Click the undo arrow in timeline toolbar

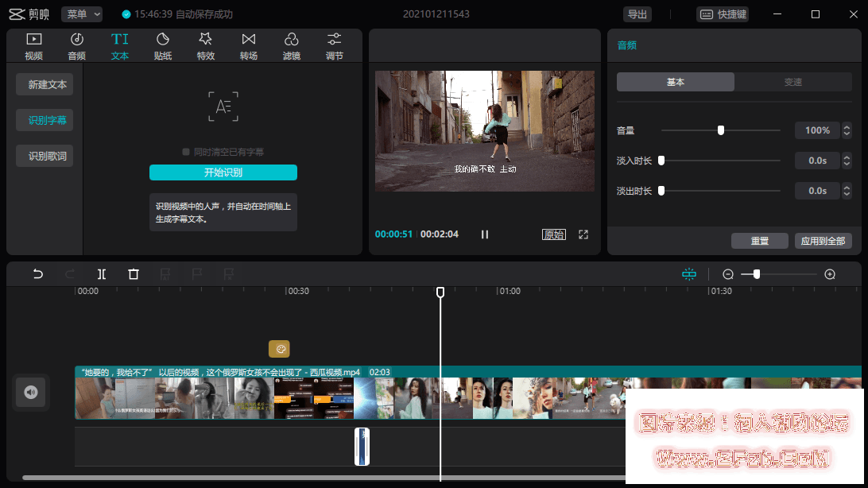click(37, 274)
